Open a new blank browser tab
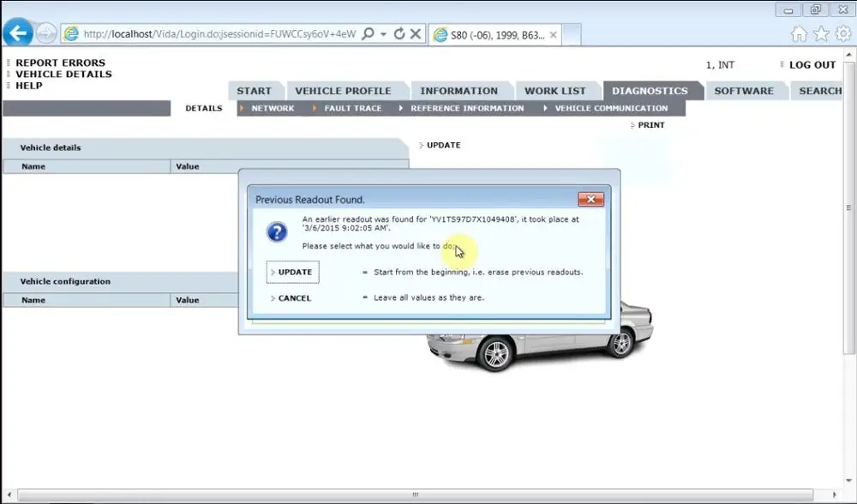 pyautogui.click(x=571, y=34)
